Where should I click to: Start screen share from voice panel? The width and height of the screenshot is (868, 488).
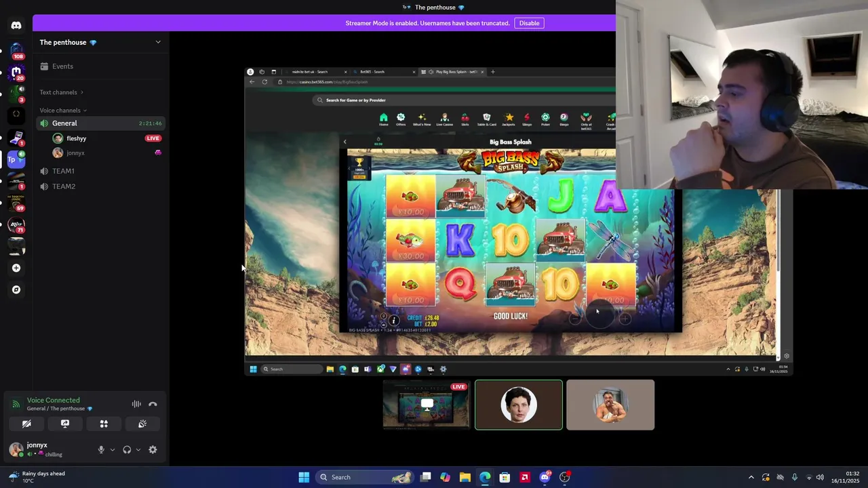65,424
